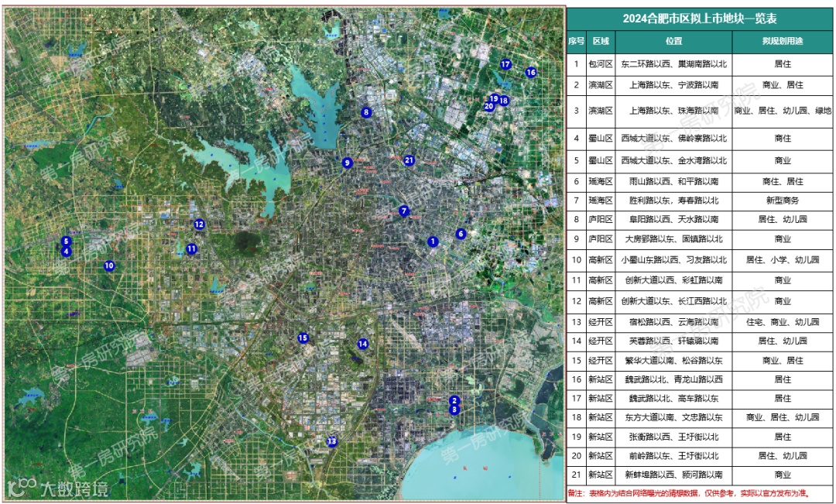Screen dimensions: 836x504
Task: Select map marker number 10
Action: [x=109, y=265]
